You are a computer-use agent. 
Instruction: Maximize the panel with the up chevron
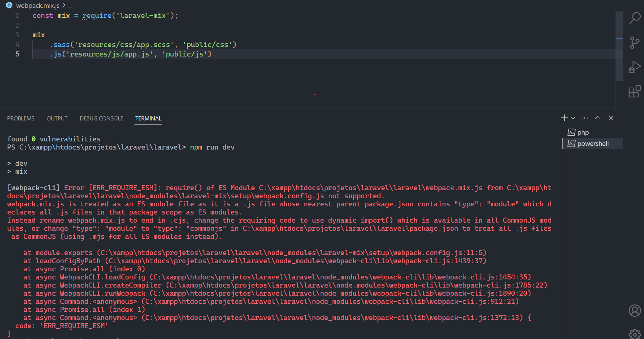coord(598,118)
